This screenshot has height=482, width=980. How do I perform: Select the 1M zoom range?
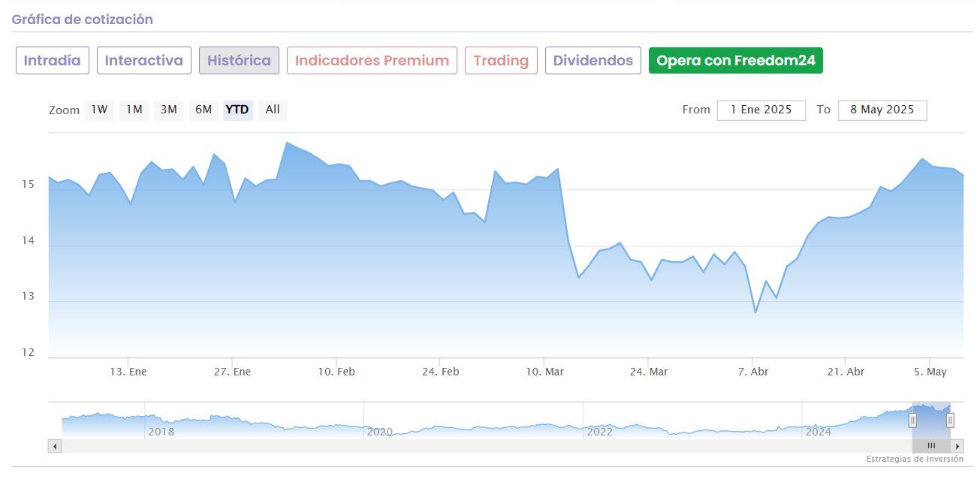pyautogui.click(x=134, y=110)
